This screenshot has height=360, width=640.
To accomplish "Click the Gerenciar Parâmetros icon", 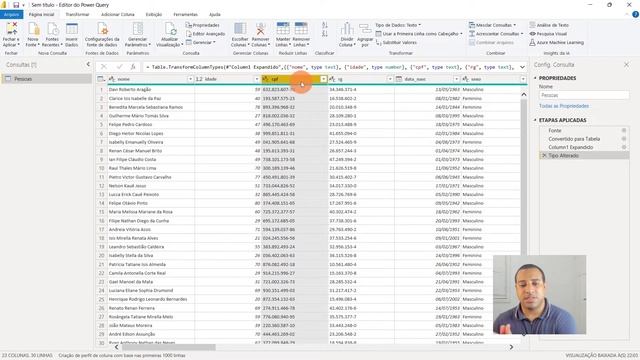I will 138,29.
